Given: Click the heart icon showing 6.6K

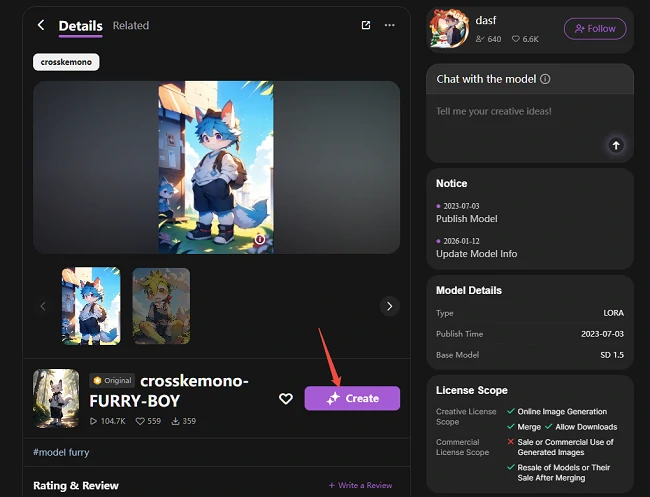Looking at the screenshot, I should [x=515, y=39].
